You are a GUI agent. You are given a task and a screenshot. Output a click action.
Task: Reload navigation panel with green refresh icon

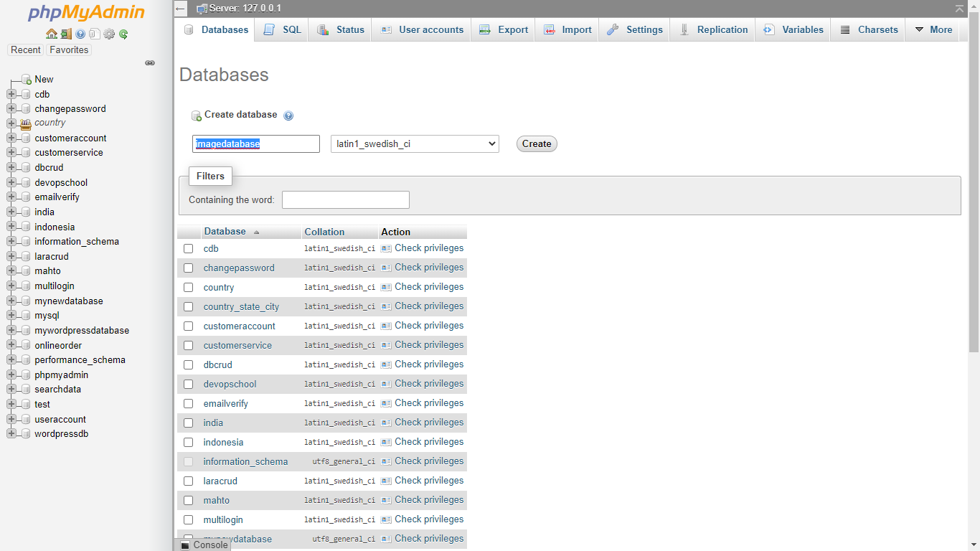pos(123,34)
